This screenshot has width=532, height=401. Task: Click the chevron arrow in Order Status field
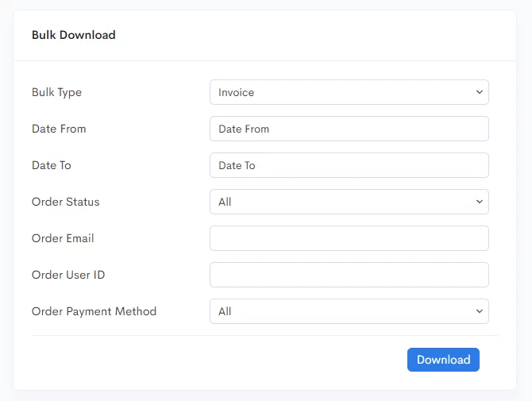[x=479, y=202]
